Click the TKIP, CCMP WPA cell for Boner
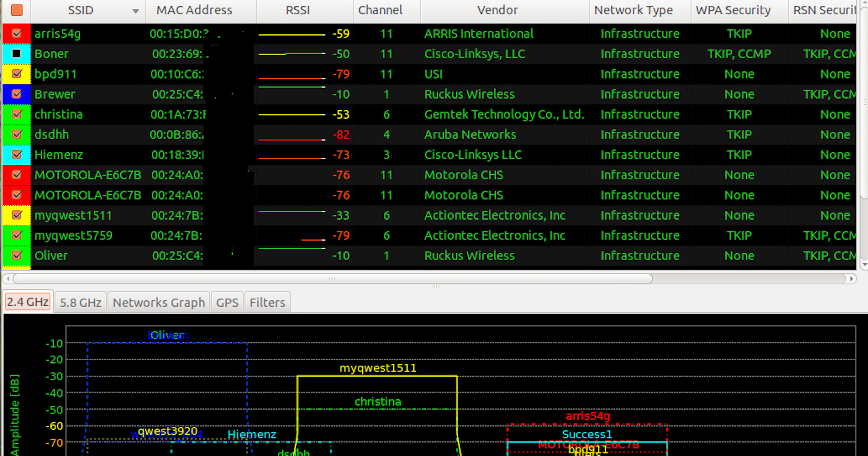The width and height of the screenshot is (868, 456). tap(739, 54)
